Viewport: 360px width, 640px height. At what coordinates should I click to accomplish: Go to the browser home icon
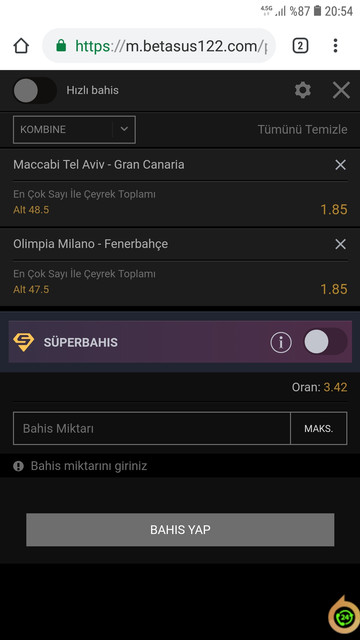click(21, 46)
